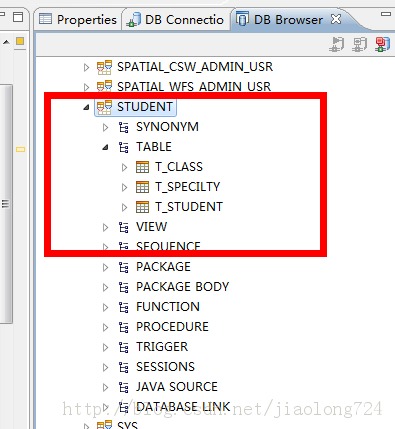
Task: Expand the T_CLASS table
Action: pos(124,167)
